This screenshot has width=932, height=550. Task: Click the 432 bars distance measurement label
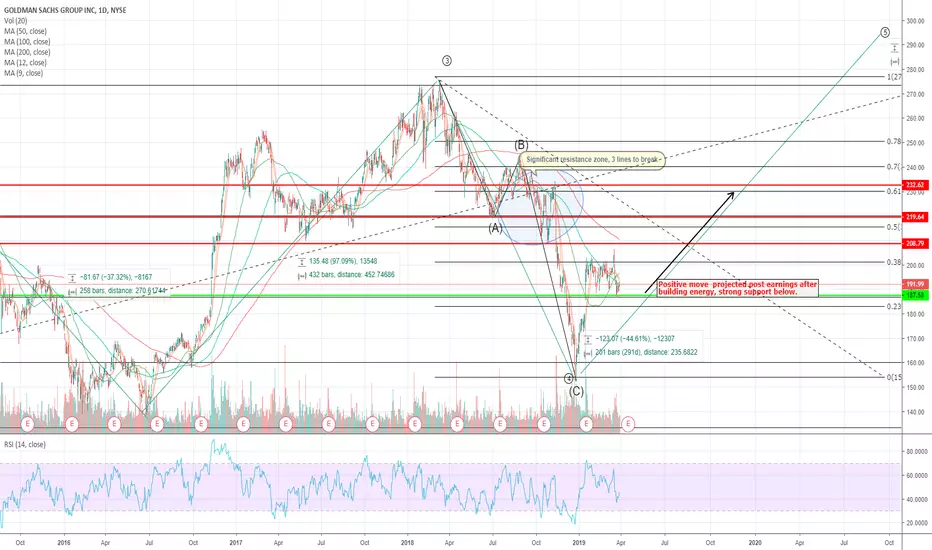click(x=351, y=275)
